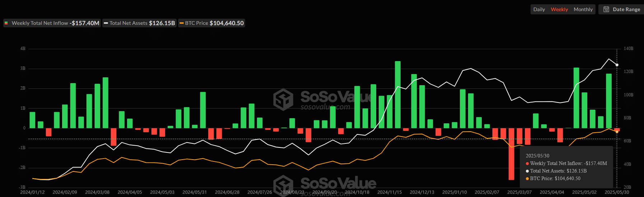This screenshot has width=644, height=197.
Task: Switch to the Monthly interval tab
Action: [583, 9]
